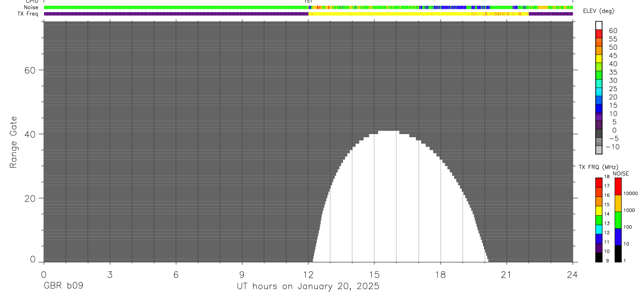The image size is (644, 297).
Task: Click the 'TX Freq' row label
Action: click(x=28, y=14)
